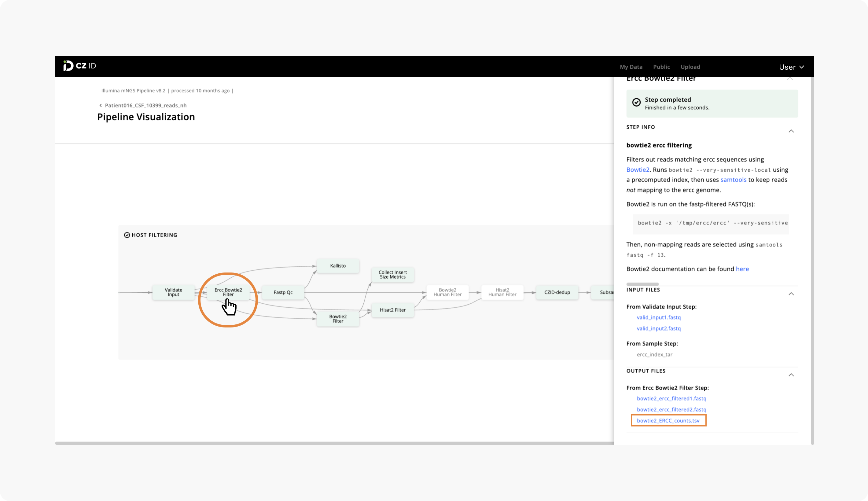Download bowtie2_ercc_filtered2.fastq
The height and width of the screenshot is (501, 868).
coord(671,409)
